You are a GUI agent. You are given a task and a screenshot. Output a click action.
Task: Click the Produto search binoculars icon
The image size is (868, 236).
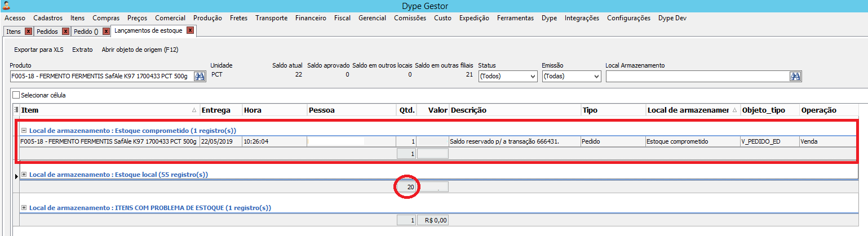click(x=200, y=76)
